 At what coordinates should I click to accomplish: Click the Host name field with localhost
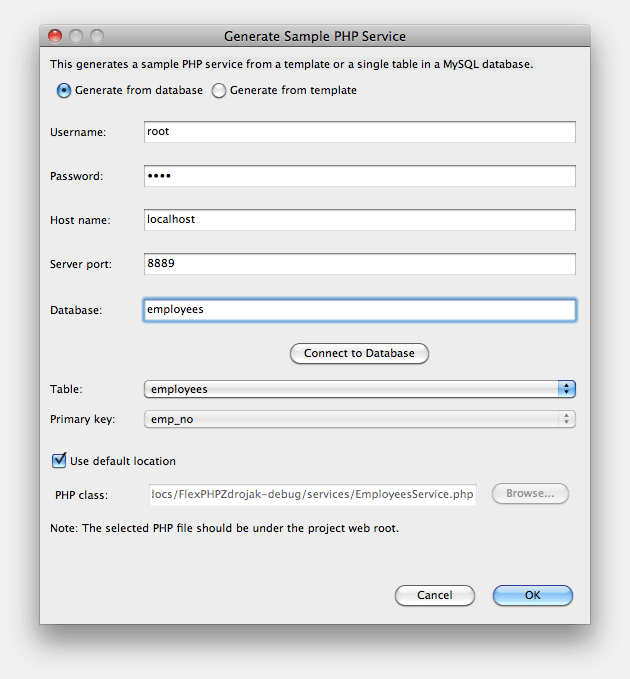coord(359,220)
